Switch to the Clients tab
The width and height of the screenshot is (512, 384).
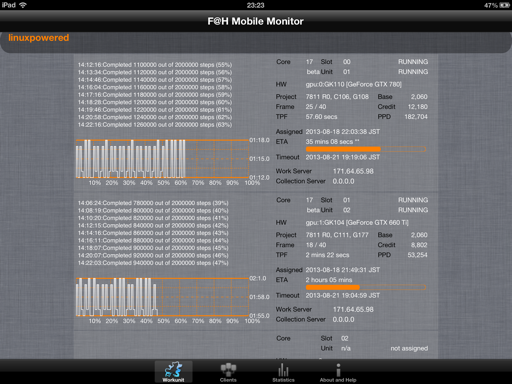[x=228, y=372]
